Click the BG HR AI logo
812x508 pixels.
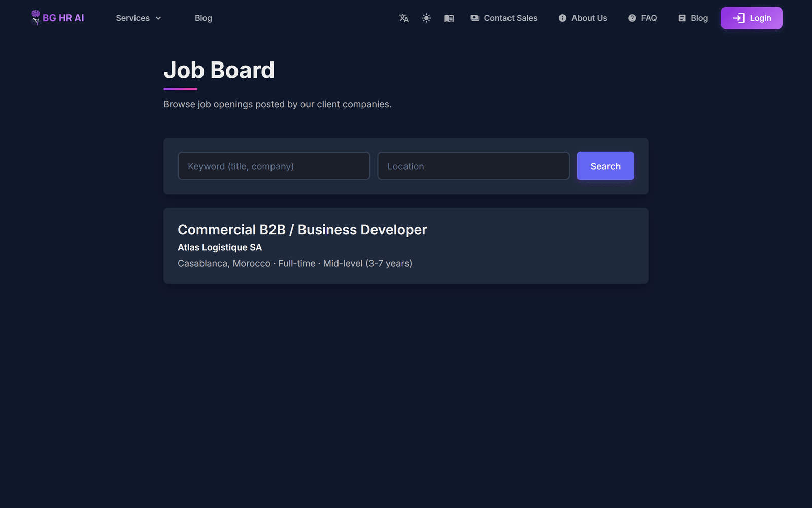tap(57, 18)
